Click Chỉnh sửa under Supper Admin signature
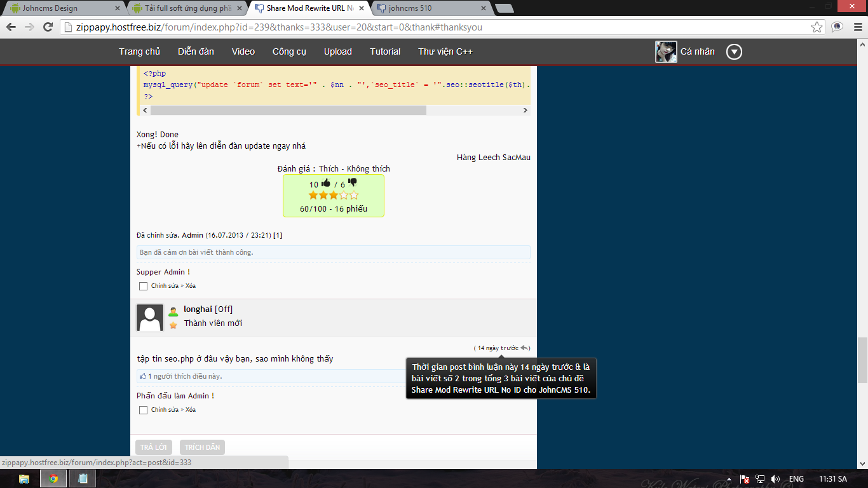The height and width of the screenshot is (488, 868). pyautogui.click(x=164, y=286)
